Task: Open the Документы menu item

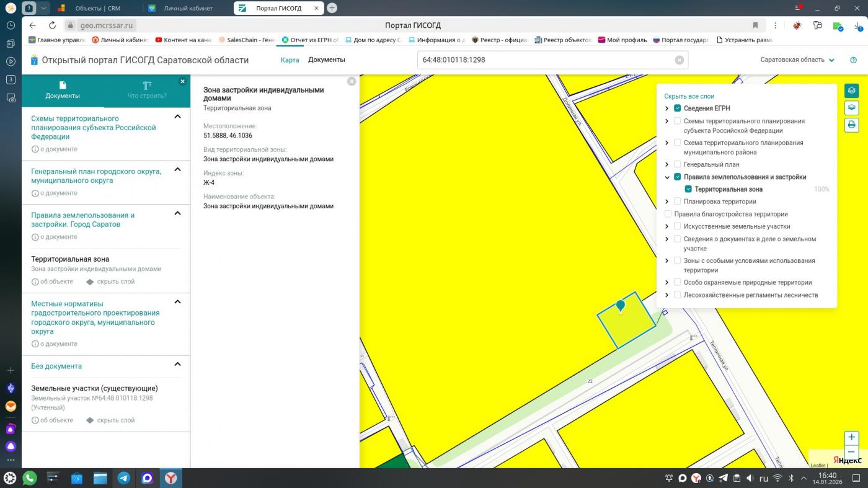Action: click(x=326, y=60)
